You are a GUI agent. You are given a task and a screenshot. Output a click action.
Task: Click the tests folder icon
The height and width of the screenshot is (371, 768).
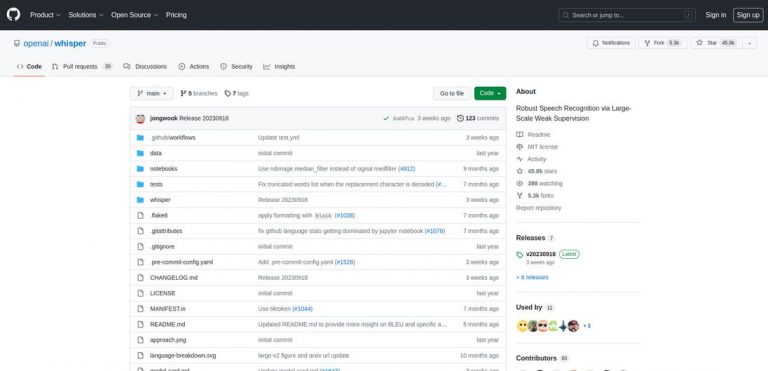(141, 184)
